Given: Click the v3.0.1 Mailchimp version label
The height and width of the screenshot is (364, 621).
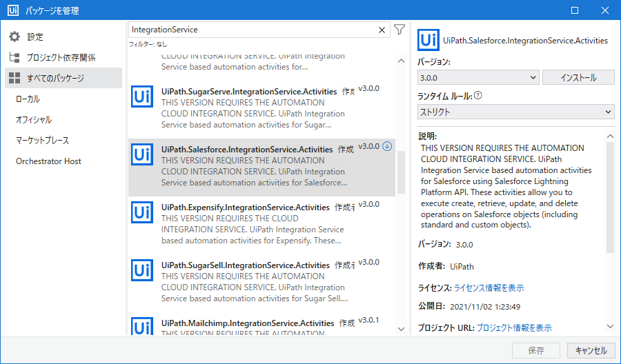Looking at the screenshot, I should click(x=368, y=320).
